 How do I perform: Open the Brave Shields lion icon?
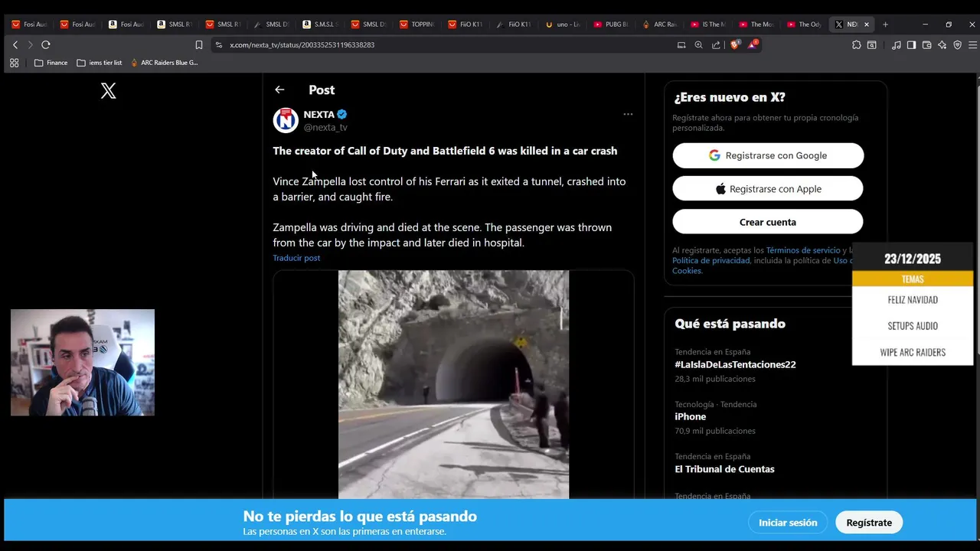click(735, 45)
